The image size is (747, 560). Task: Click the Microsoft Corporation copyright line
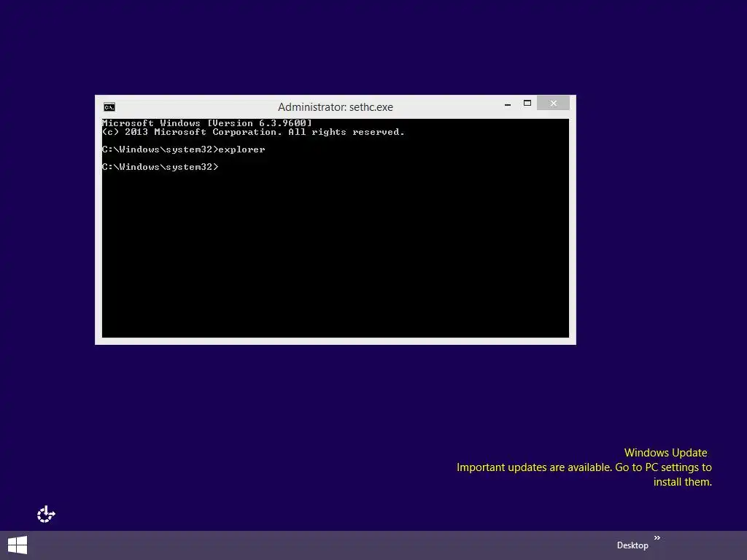point(253,132)
